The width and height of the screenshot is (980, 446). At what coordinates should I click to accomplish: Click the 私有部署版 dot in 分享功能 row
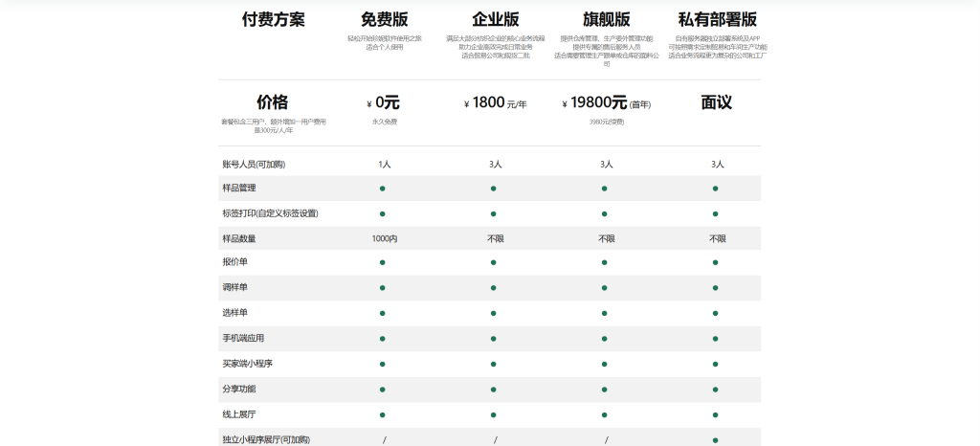pyautogui.click(x=716, y=389)
